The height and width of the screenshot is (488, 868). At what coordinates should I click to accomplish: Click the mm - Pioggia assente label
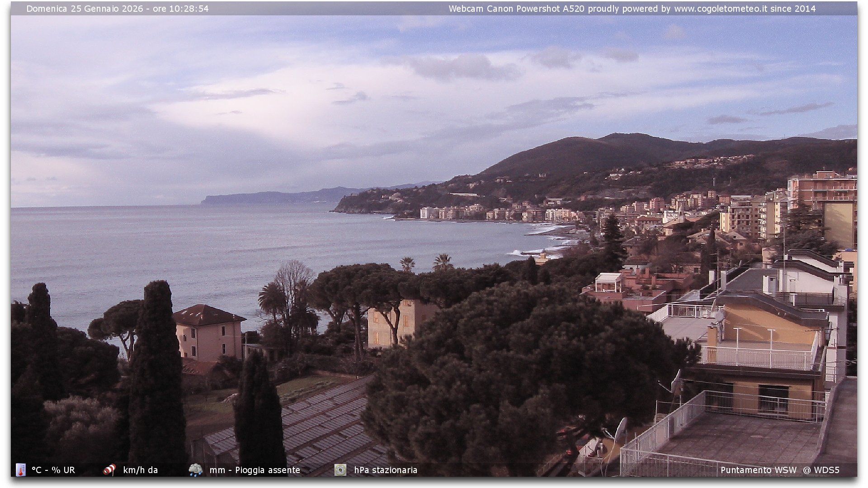tap(255, 470)
